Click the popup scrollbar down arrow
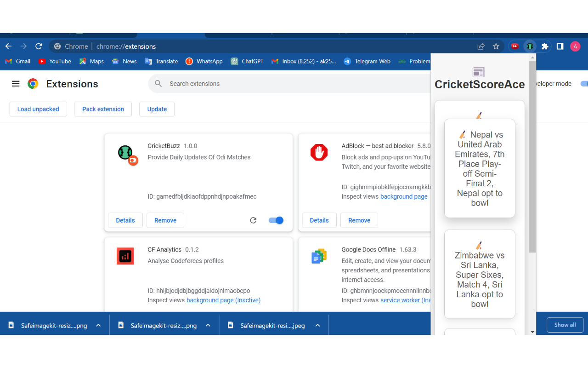588x368 pixels. (x=532, y=332)
